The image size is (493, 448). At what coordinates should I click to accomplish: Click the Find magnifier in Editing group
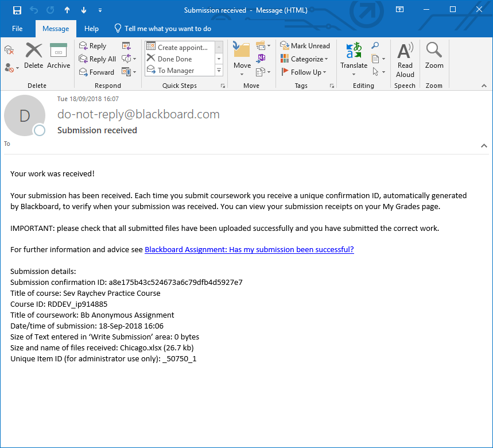pos(375,45)
